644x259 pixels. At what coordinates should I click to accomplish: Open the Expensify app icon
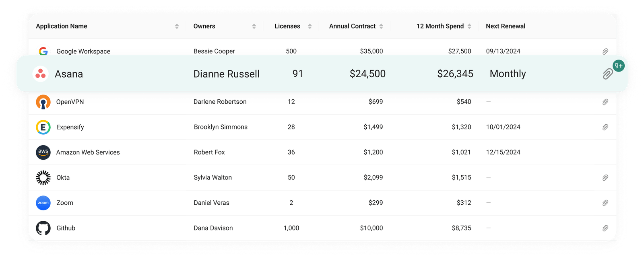[x=43, y=127]
